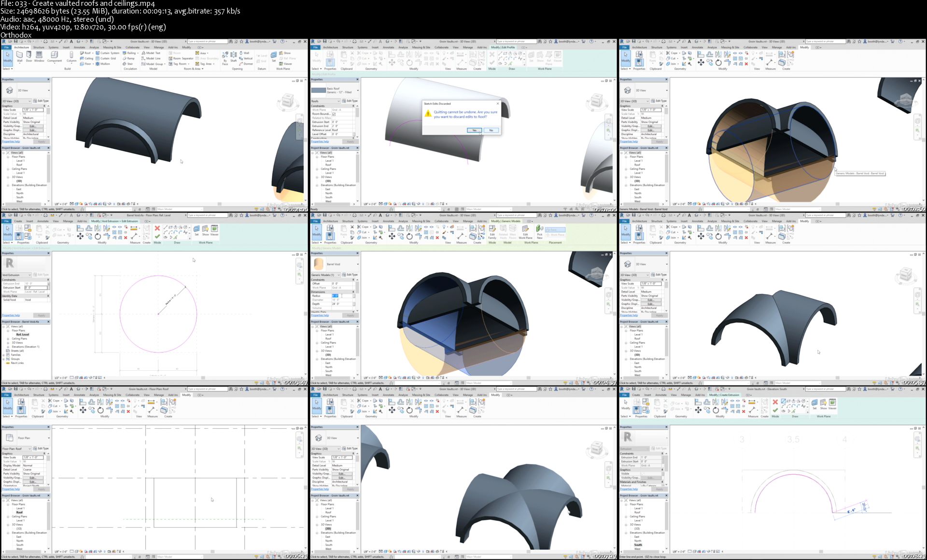
Task: Open Create tab in Barrel Void.rfa frame
Action: 18,221
